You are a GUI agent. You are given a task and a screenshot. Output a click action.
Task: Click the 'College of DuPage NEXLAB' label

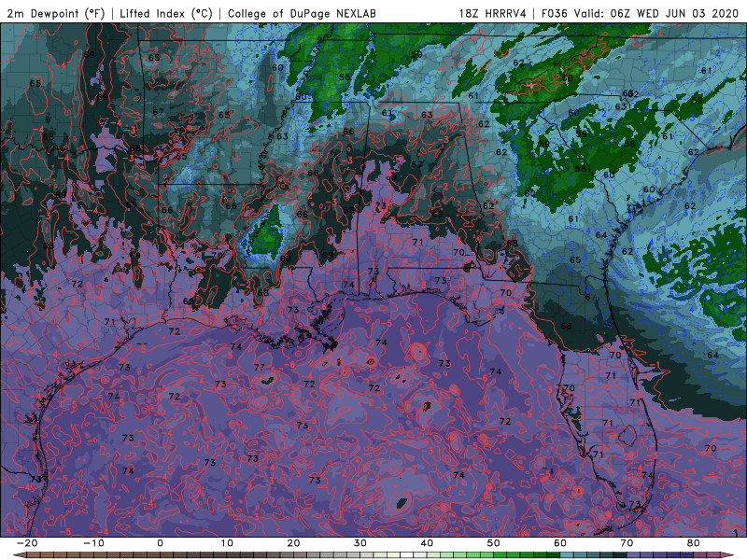click(x=302, y=13)
